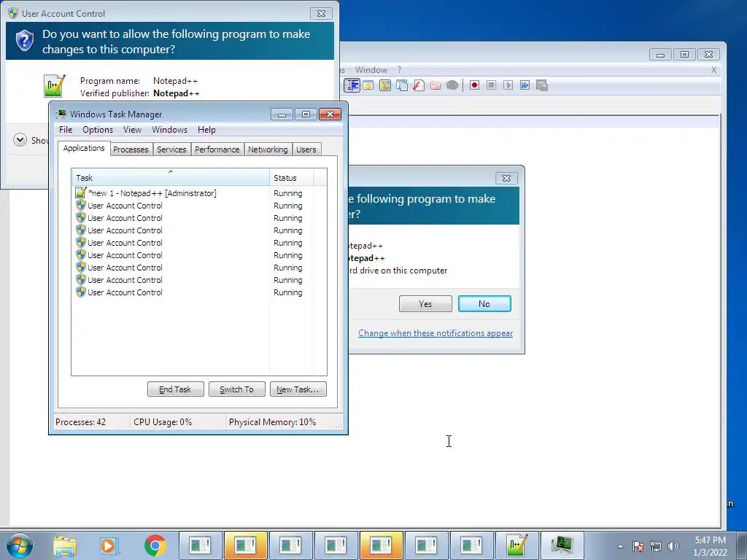Toggle the Monitoring (tail -f) icon
747x560 pixels.
(x=452, y=85)
